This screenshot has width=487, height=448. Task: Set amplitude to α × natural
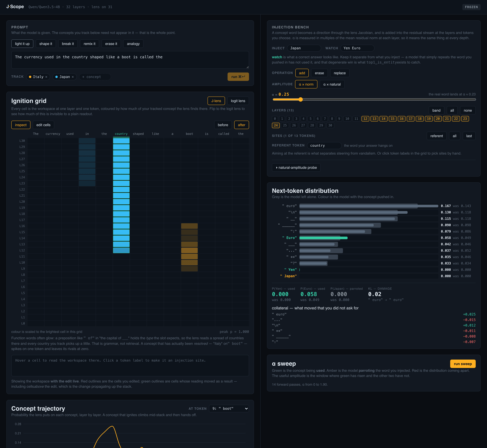coord(332,84)
